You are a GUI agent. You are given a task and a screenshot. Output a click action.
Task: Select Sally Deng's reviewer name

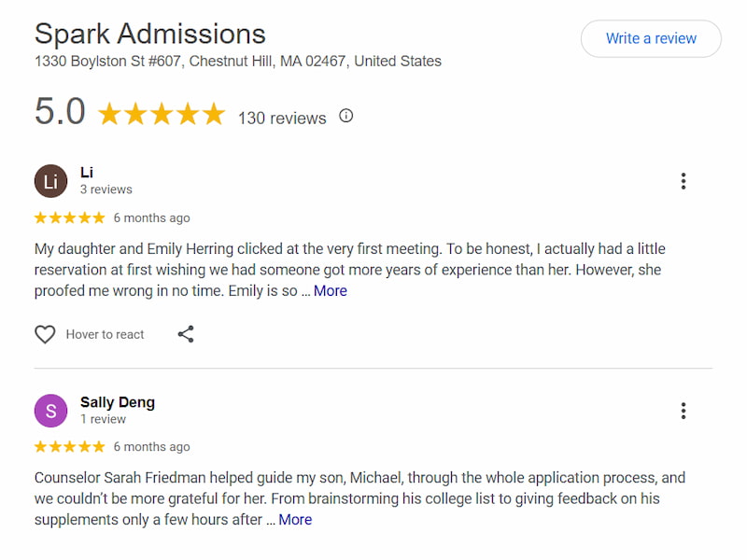pos(118,401)
